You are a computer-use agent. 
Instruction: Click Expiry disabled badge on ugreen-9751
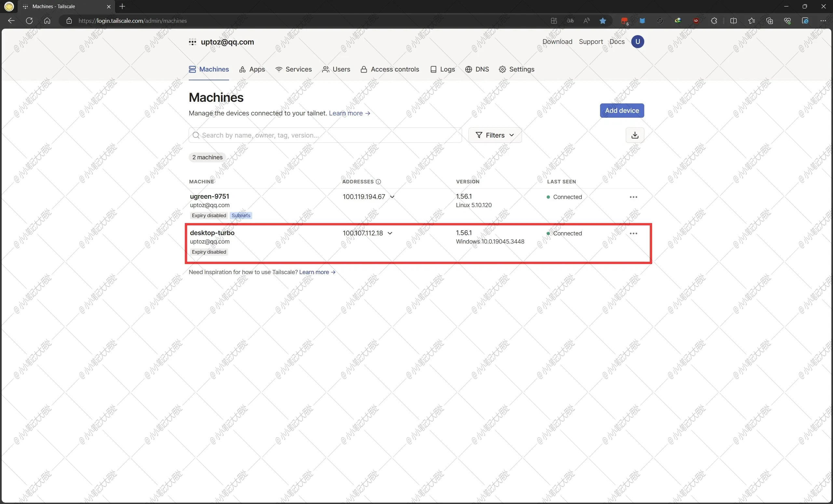(209, 216)
